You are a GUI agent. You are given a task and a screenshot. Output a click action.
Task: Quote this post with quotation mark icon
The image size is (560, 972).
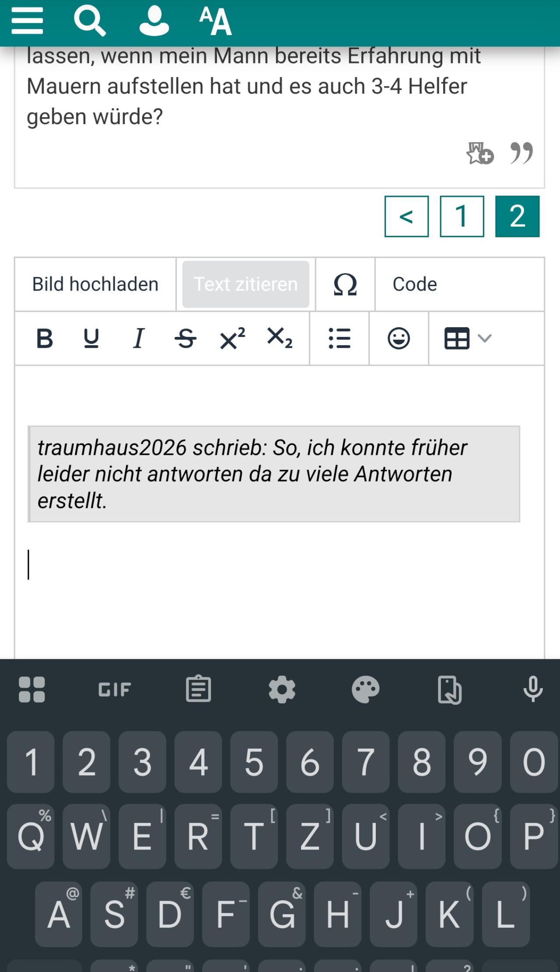click(x=521, y=153)
